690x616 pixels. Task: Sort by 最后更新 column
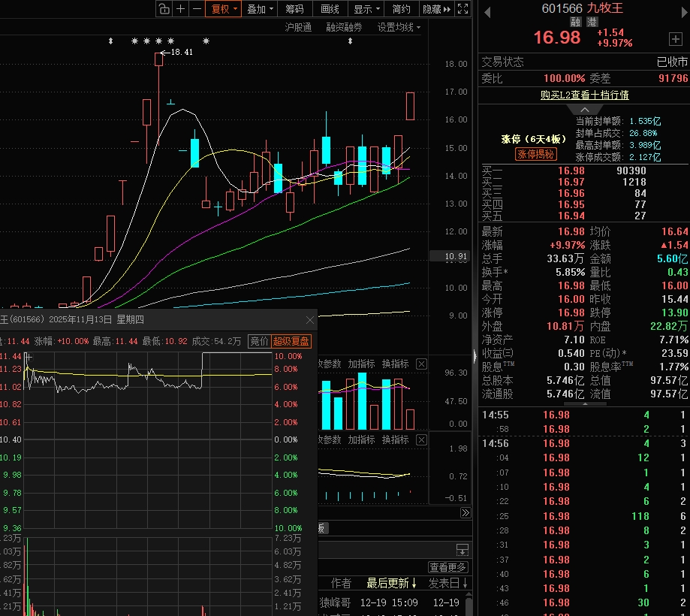(x=392, y=584)
